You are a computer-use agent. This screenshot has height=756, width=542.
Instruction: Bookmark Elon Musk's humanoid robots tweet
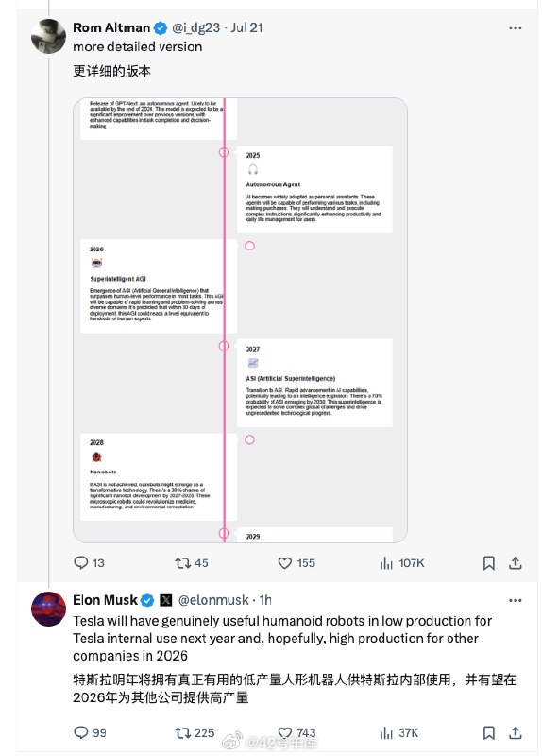click(488, 733)
